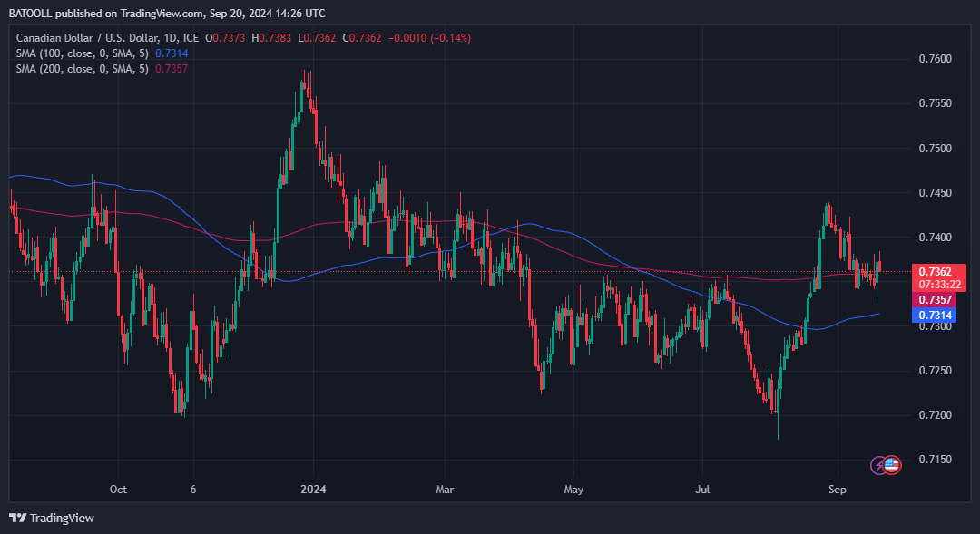Click the 0.7600 price axis label
Screen dimensions: 980x534
(935, 59)
